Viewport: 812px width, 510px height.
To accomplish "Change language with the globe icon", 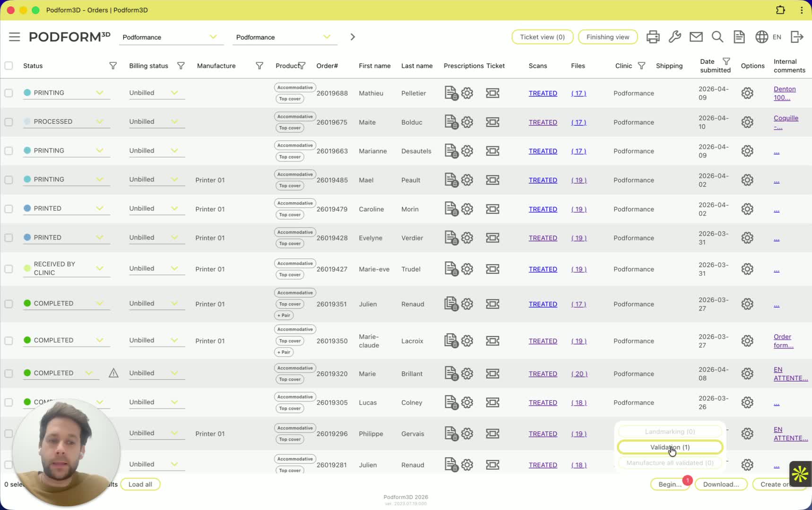I will coord(761,37).
